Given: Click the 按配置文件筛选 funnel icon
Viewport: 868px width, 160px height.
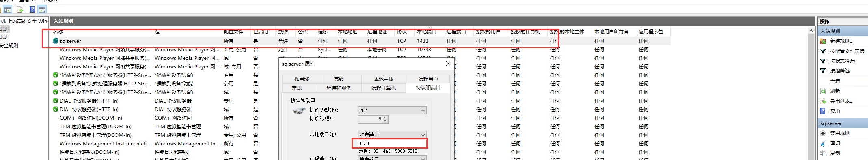Looking at the screenshot, I should [823, 51].
